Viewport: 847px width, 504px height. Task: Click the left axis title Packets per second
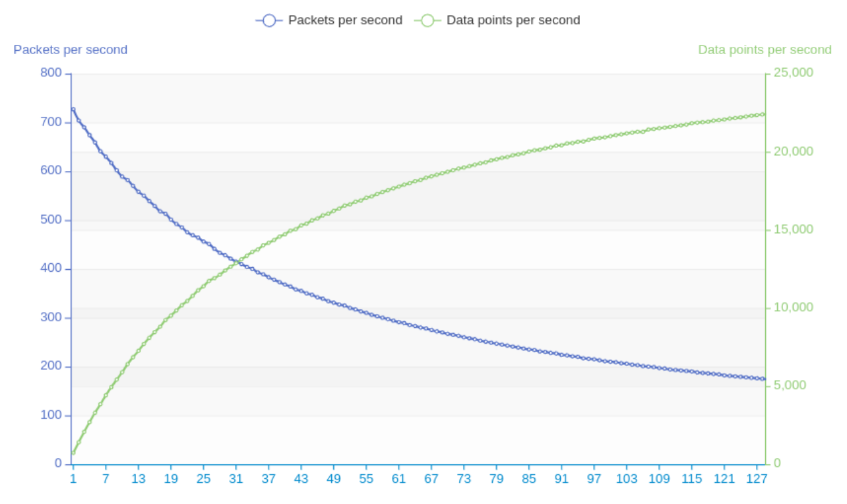(x=71, y=49)
